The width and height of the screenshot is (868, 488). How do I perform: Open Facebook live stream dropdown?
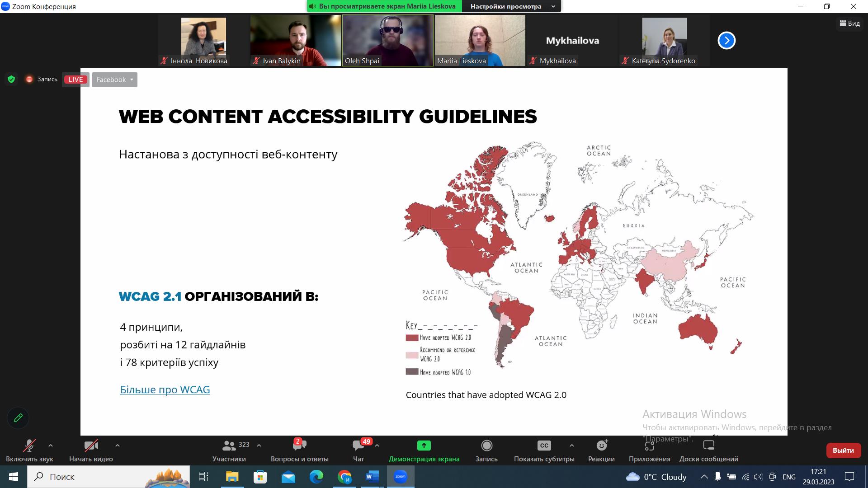coord(115,80)
